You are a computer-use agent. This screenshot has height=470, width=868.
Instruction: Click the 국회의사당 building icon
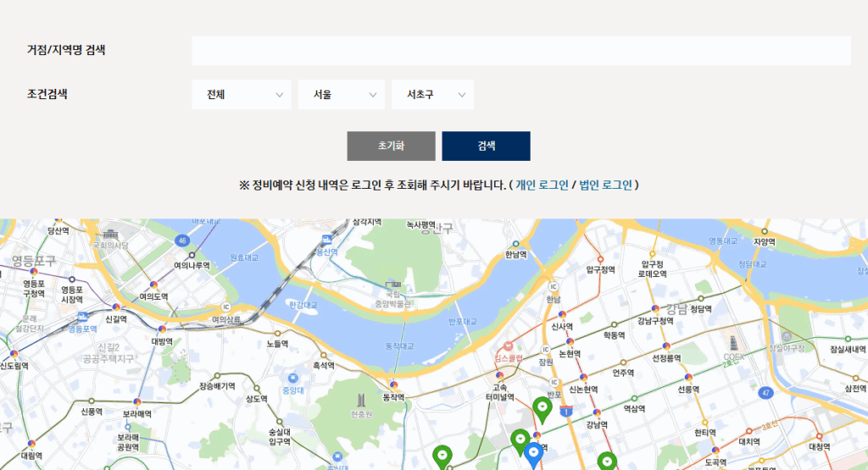pos(110,234)
